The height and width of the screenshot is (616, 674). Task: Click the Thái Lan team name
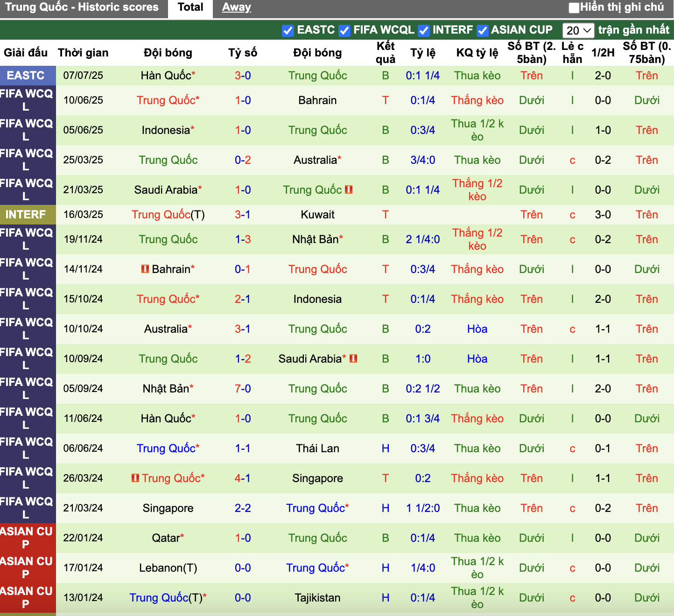[317, 448]
